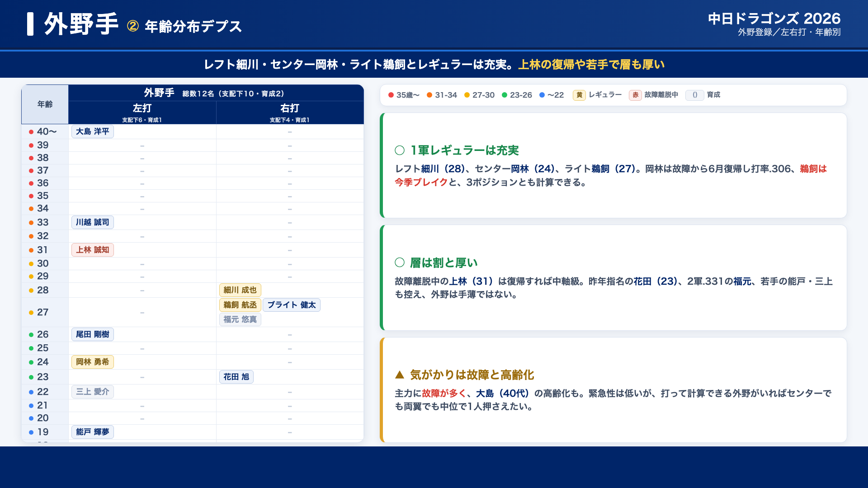Select the 川越 誠司 player chip
Screen dimensions: 868x488
coord(92,222)
